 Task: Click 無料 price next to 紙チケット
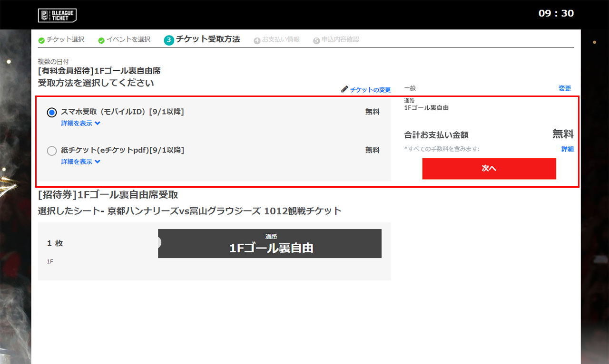point(373,150)
